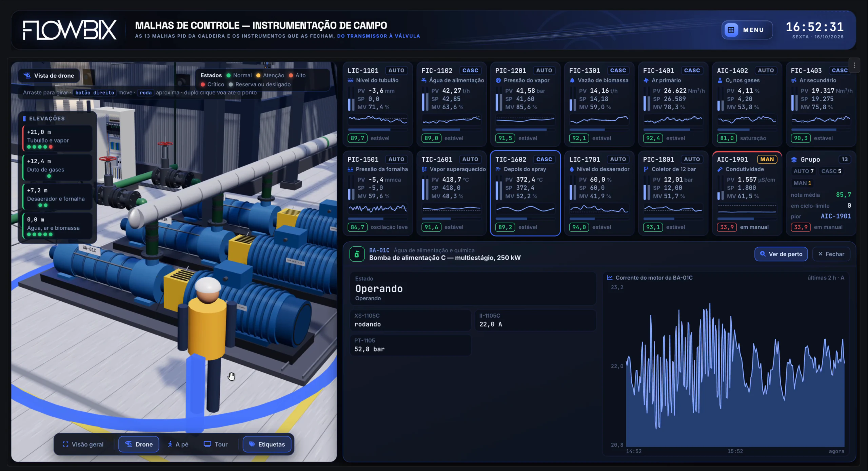This screenshot has width=868, height=471.
Task: Select the +12,4 m Duto de gases elevation
Action: tap(57, 168)
